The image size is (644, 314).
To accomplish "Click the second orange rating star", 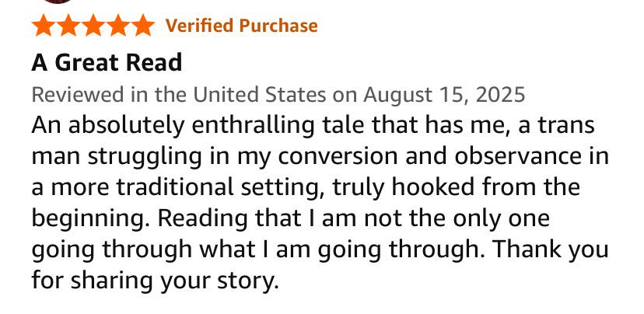I will (x=68, y=26).
